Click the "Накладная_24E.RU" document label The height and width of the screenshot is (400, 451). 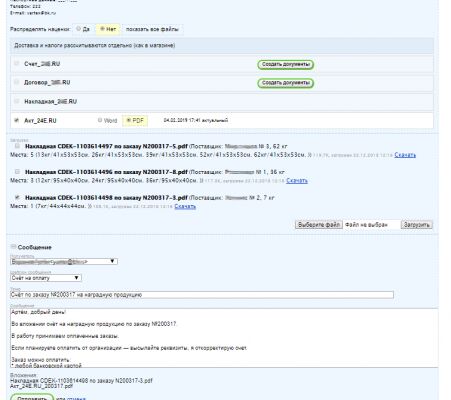click(x=50, y=101)
